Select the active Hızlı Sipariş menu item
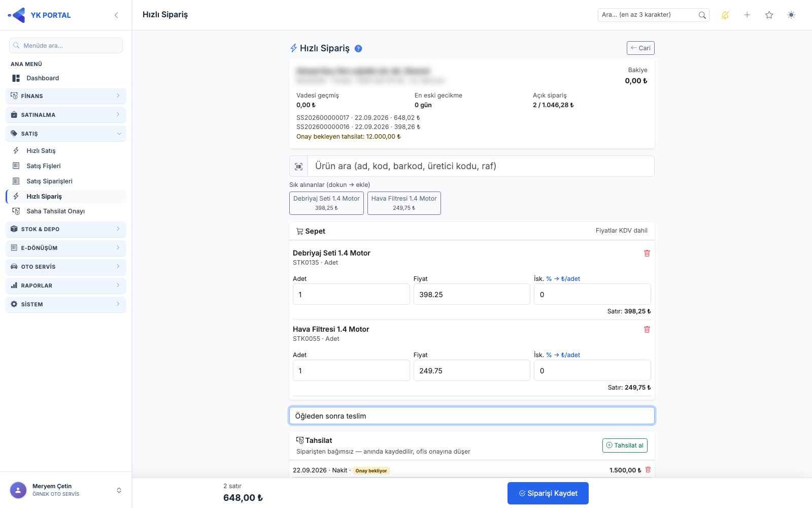 (66, 197)
